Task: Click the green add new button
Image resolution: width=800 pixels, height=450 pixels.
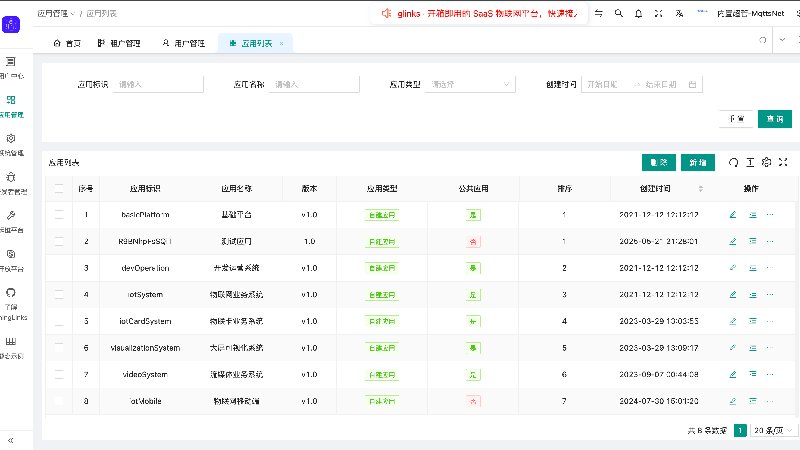Action: click(697, 162)
